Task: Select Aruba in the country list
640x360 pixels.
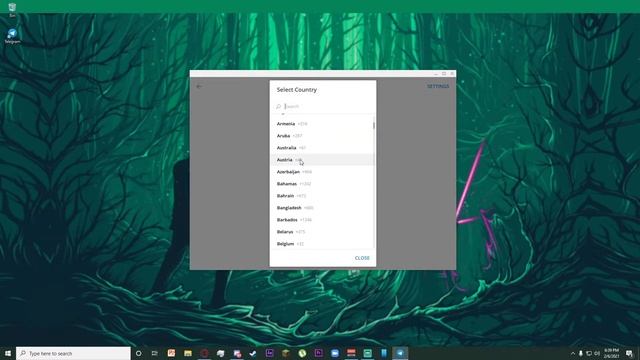Action: (322, 136)
